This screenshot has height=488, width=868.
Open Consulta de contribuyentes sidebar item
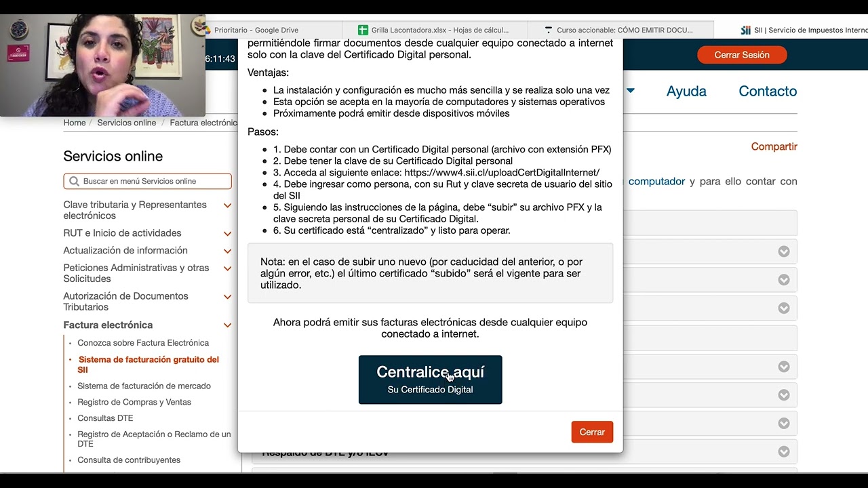[129, 460]
